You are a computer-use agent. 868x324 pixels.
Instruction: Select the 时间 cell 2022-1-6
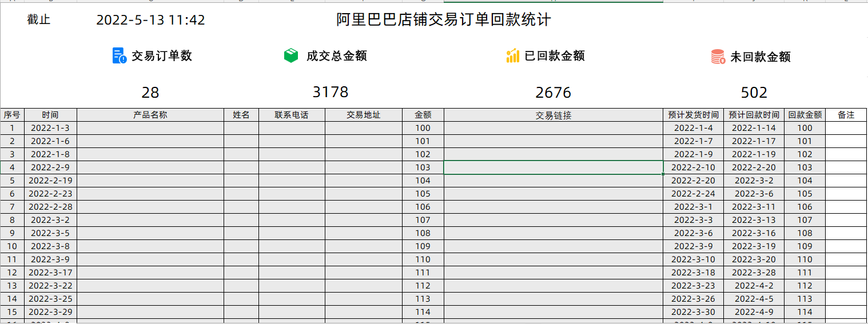[50, 141]
